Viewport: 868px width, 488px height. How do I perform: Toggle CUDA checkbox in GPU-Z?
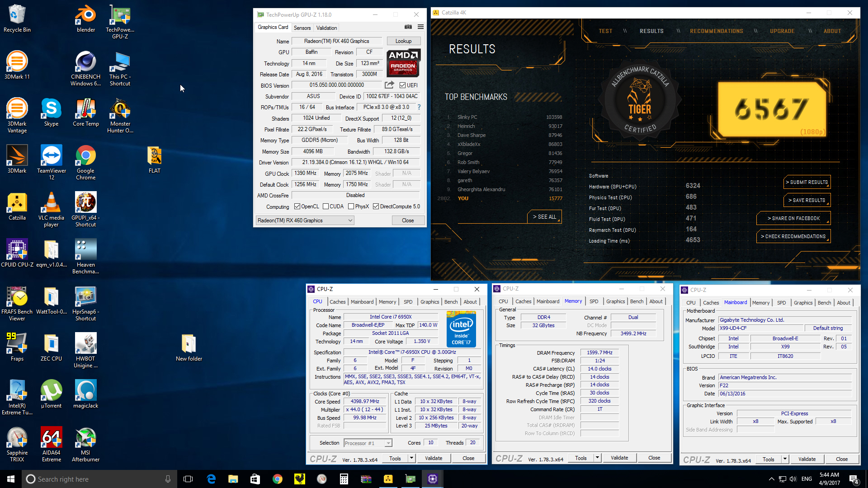click(325, 206)
